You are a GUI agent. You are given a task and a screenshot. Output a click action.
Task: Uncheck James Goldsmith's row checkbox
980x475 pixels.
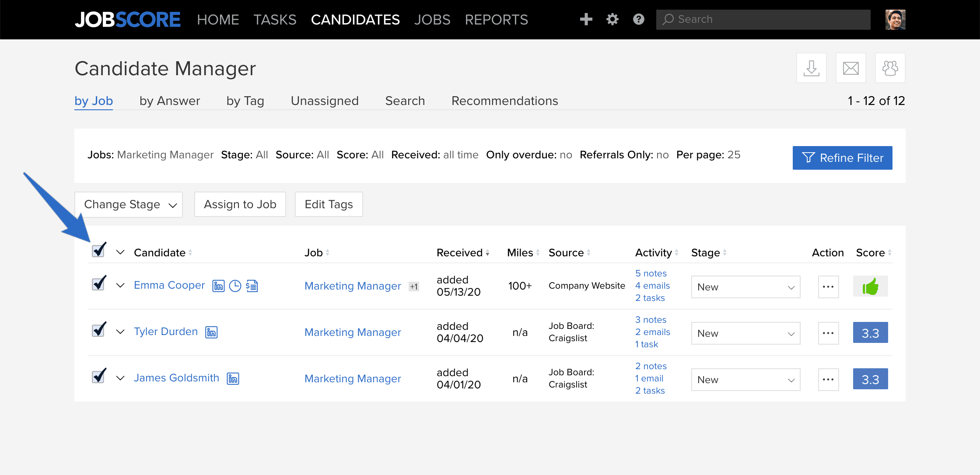tap(99, 376)
